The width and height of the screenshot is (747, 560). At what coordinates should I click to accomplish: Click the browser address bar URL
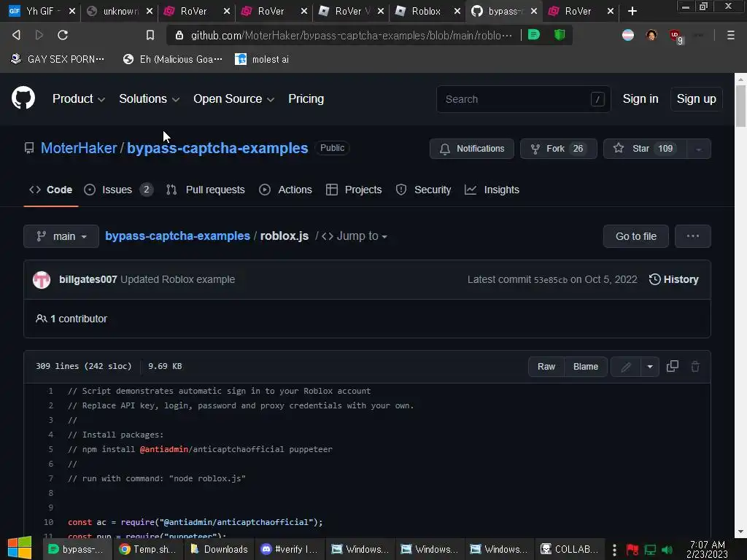click(351, 35)
